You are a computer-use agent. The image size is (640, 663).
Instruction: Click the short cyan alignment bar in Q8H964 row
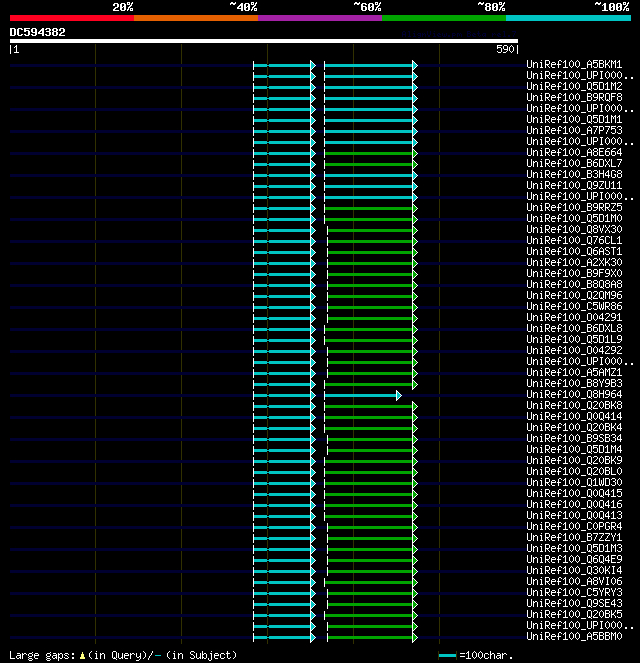coord(363,396)
